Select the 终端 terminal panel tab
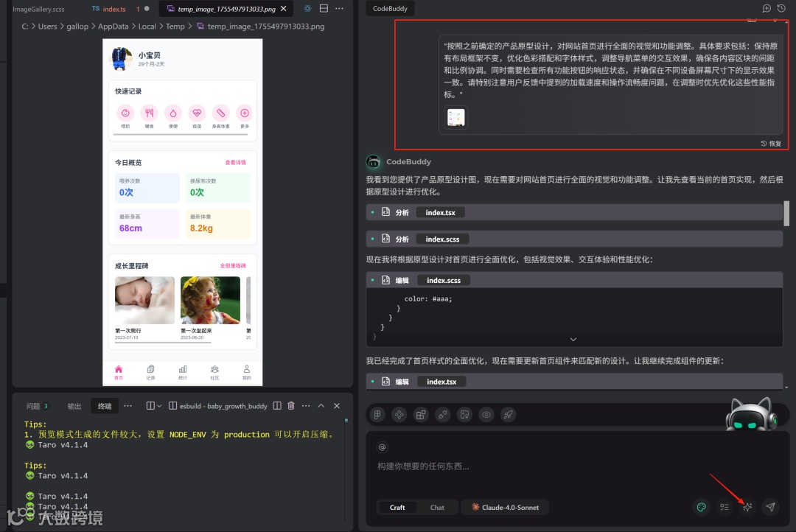The height and width of the screenshot is (532, 796). [x=105, y=406]
